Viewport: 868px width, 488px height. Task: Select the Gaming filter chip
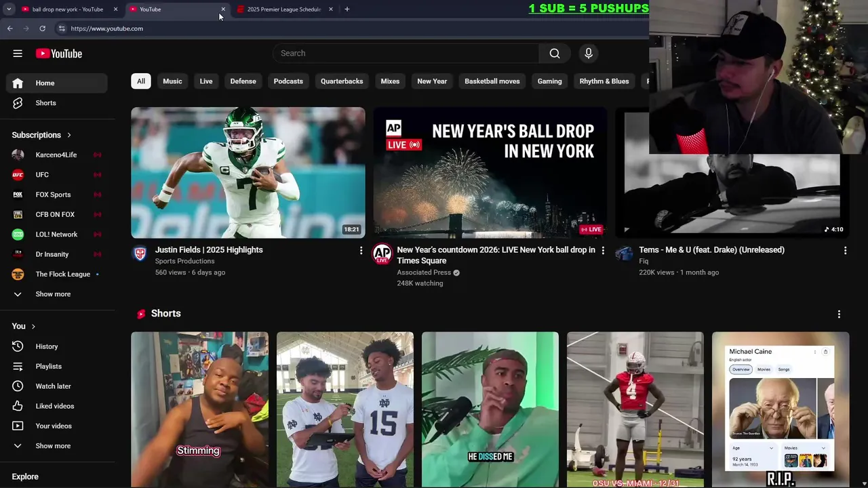pos(550,81)
